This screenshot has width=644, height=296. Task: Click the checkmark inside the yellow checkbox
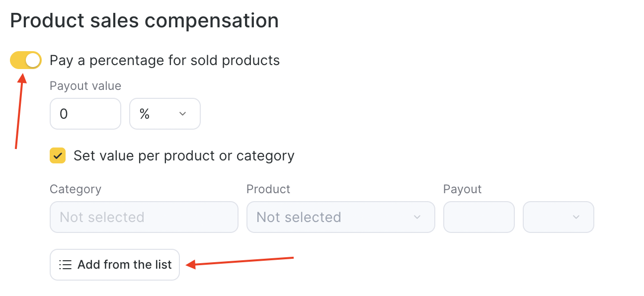(x=58, y=155)
